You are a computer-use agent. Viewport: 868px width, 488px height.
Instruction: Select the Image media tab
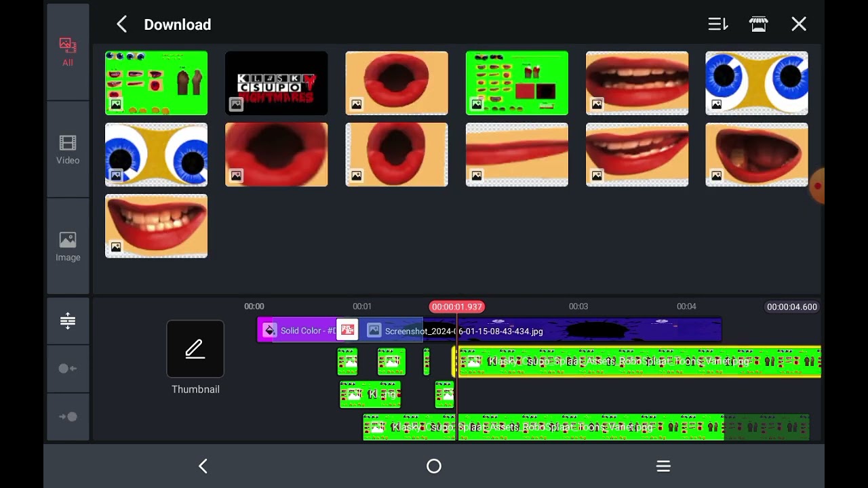pos(68,247)
